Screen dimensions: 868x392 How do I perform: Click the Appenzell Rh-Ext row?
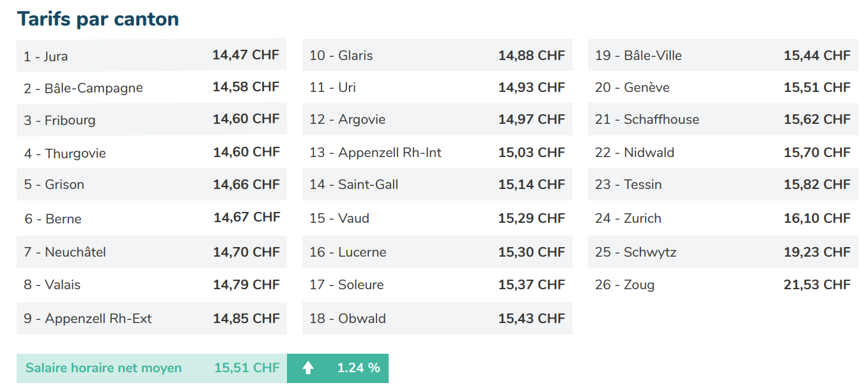click(x=151, y=319)
